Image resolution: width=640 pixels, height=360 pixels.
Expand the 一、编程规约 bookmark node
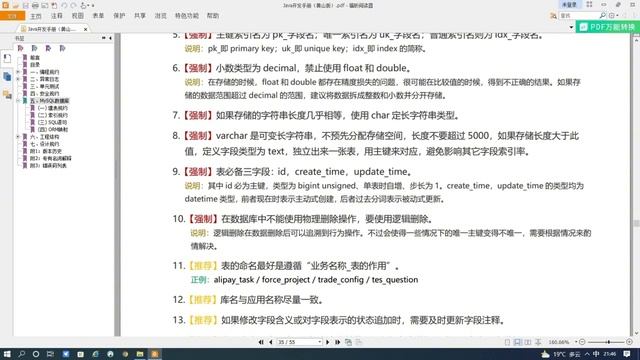click(18, 72)
